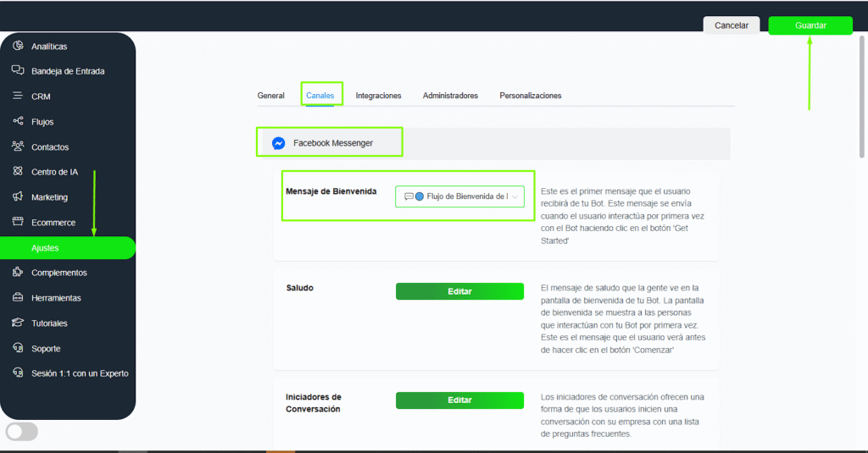Open Tutoriales in the sidebar
Image resolution: width=868 pixels, height=453 pixels.
(x=49, y=323)
